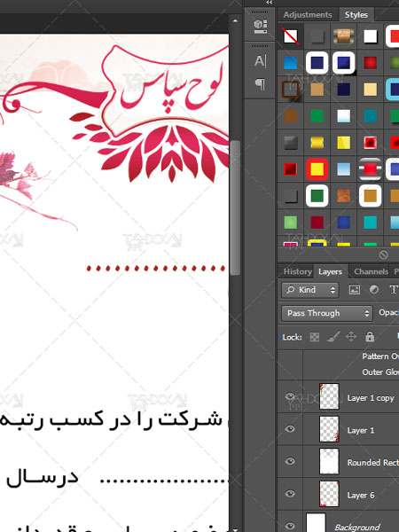Select the Layer 1 layer name
This screenshot has width=399, height=532.
(x=361, y=430)
